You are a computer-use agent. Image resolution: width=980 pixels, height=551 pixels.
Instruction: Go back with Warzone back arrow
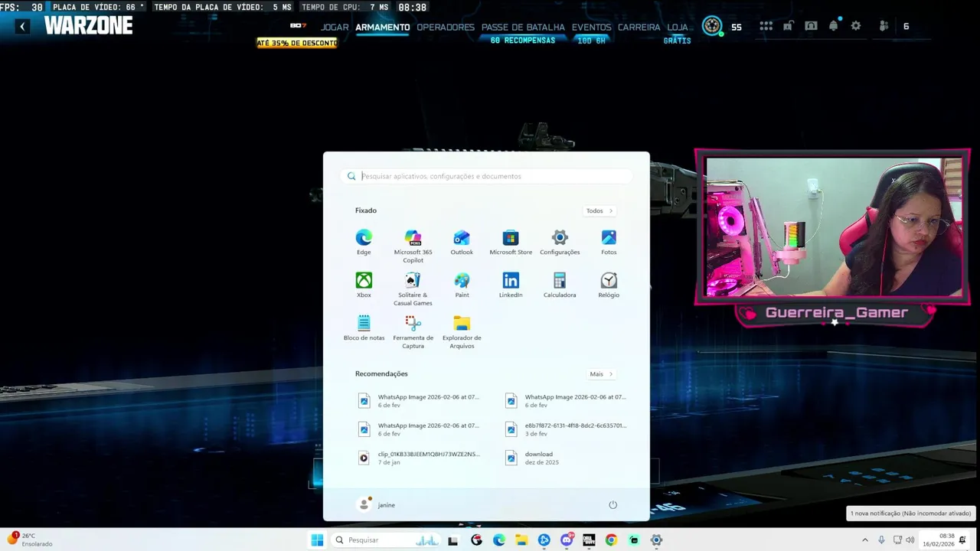(x=22, y=27)
